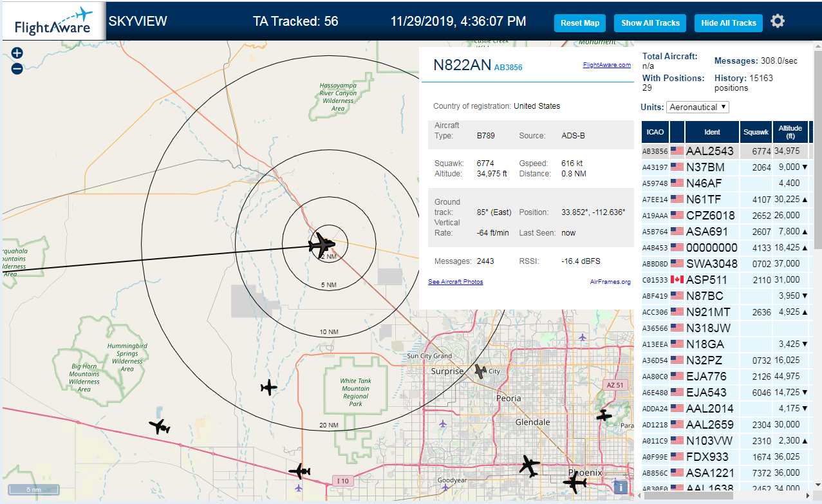Select the aircraft icon near White Tank park

point(268,387)
